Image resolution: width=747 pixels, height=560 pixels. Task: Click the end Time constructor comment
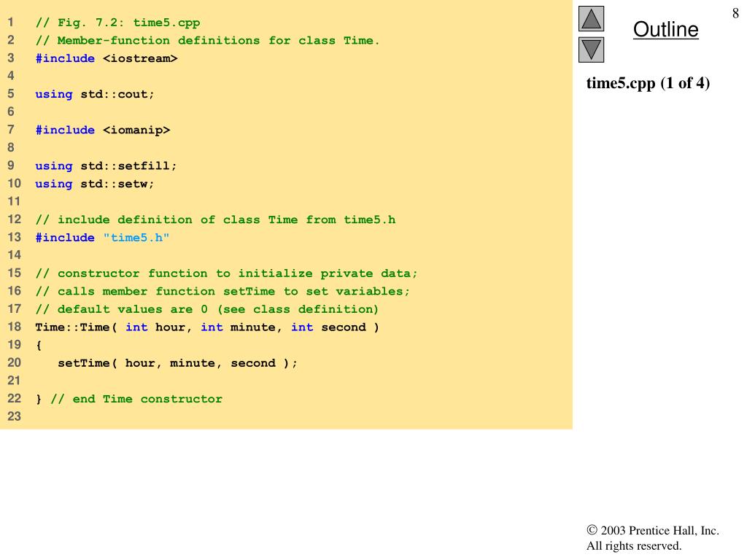[136, 399]
